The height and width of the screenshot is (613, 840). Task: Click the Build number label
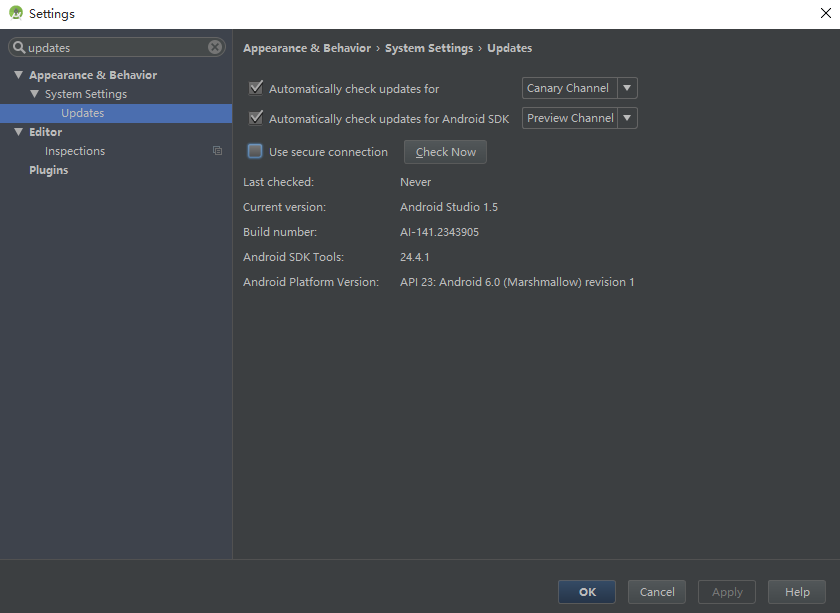[280, 232]
